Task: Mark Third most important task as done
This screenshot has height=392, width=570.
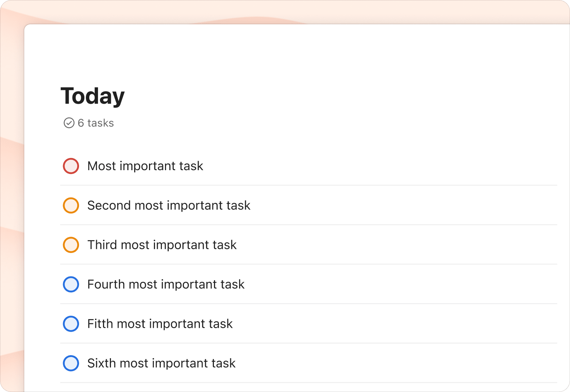Action: [x=71, y=245]
